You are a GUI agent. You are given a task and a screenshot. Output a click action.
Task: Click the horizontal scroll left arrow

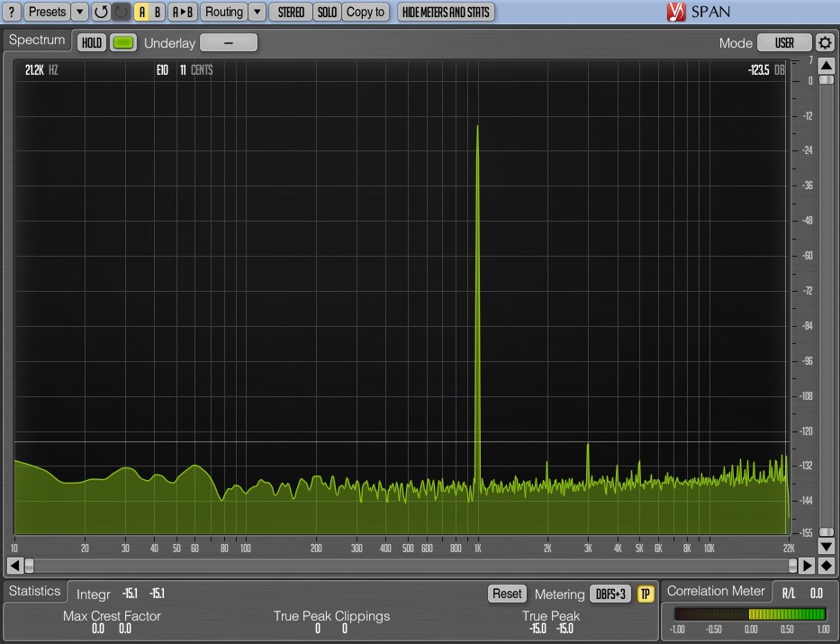tap(14, 566)
